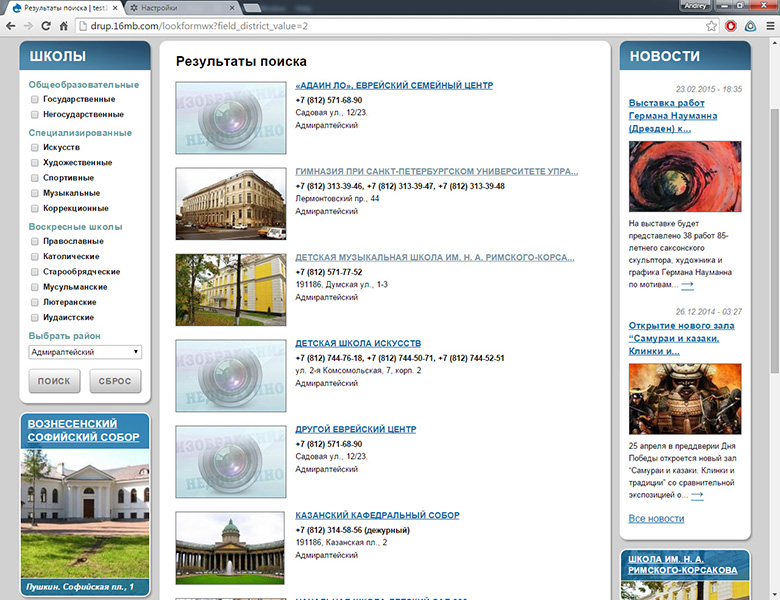The image size is (780, 600).
Task: Click the browser forward arrow
Action: click(28, 26)
